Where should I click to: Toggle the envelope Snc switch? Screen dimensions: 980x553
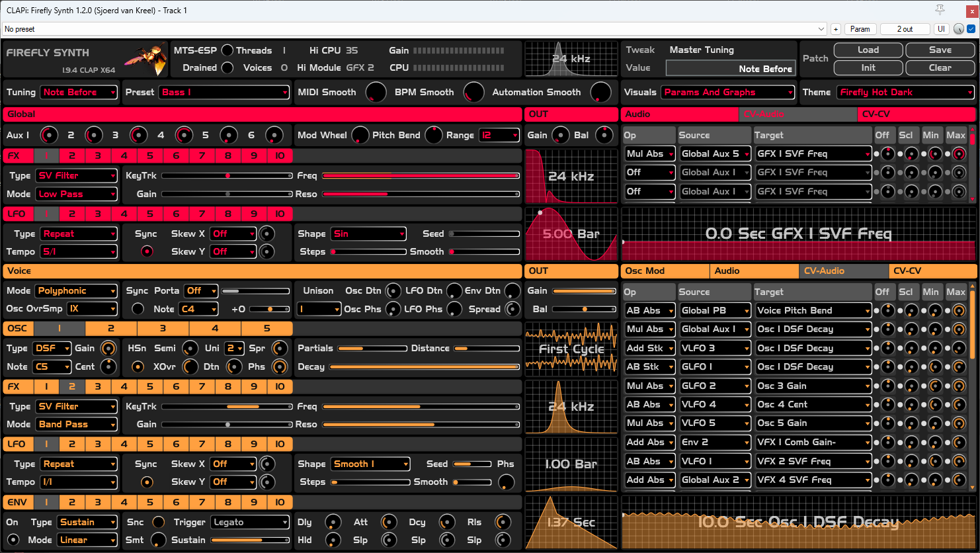pyautogui.click(x=159, y=523)
